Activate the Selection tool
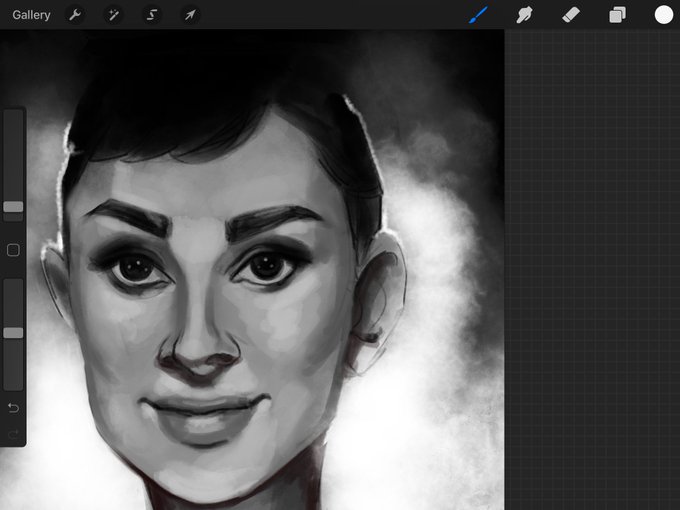The width and height of the screenshot is (680, 510). pyautogui.click(x=151, y=15)
